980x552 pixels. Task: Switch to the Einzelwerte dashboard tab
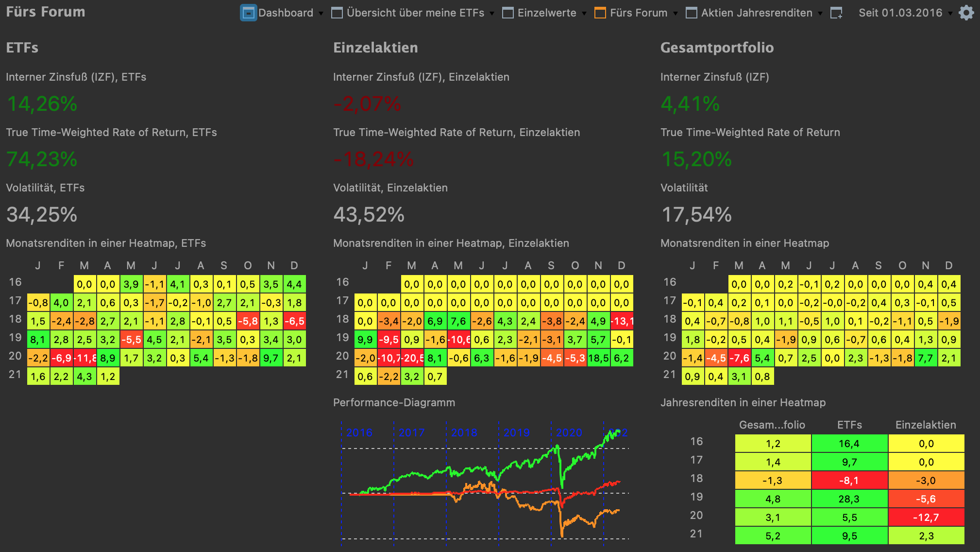546,13
